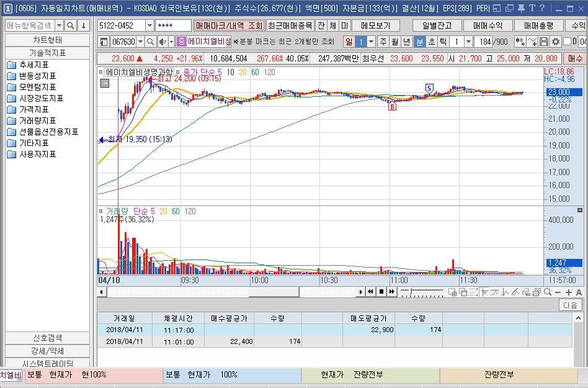Click the horizontal chart scrollbar thumb
Screen dimensions: 588x388
(x=274, y=292)
